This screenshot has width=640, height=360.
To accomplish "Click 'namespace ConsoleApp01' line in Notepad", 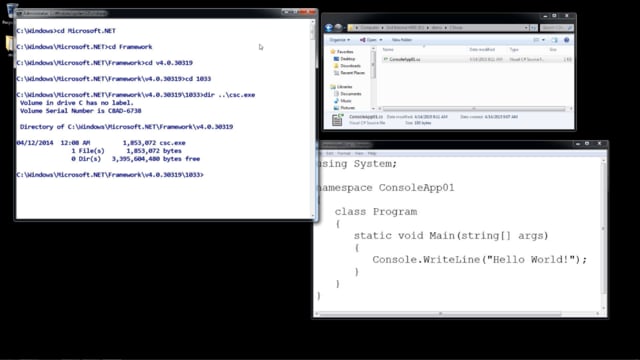I will (386, 188).
